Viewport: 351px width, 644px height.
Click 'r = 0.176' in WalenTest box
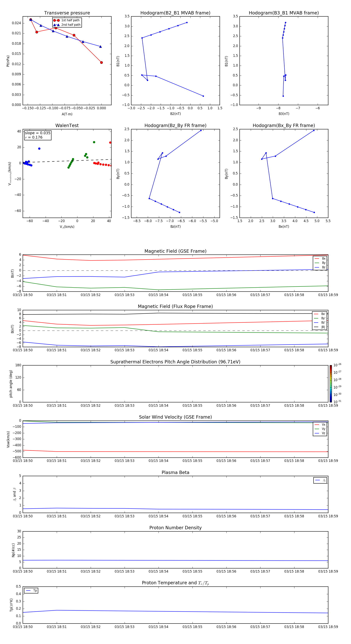pos(34,137)
